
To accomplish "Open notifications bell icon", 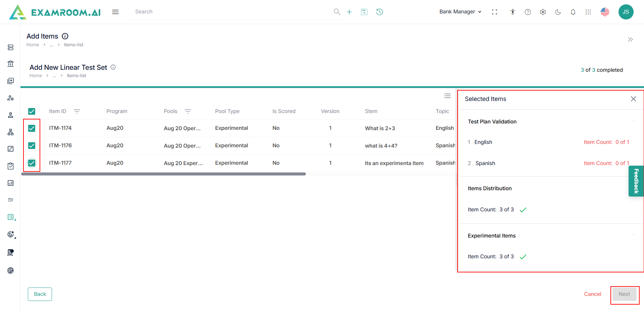I will (573, 12).
